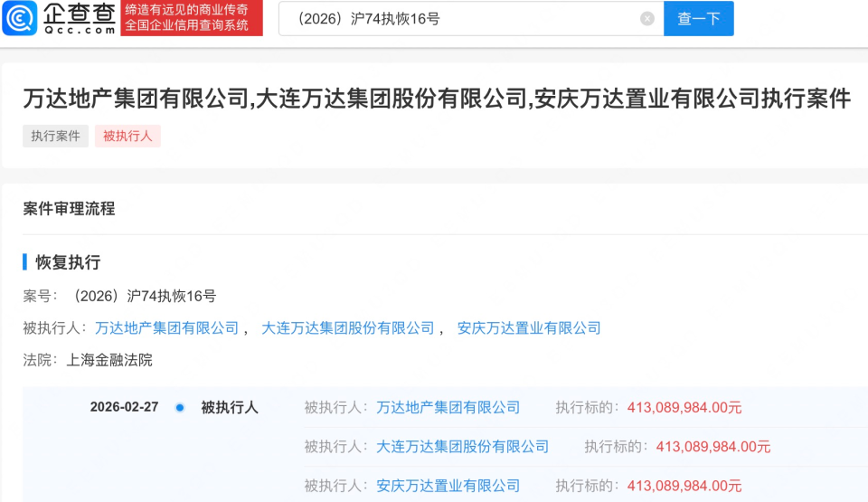Open 万达地产集团有限公司 link in the timeline table
Screen dimensions: 868x502
[448, 408]
